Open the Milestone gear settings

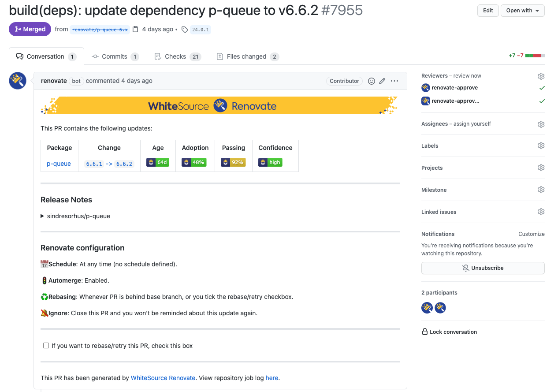[541, 190]
